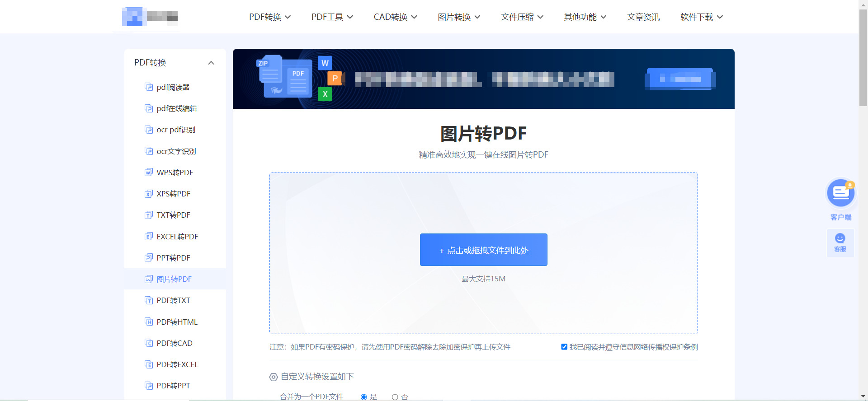
Task: Click the WPS转PDF icon
Action: pyautogui.click(x=149, y=173)
